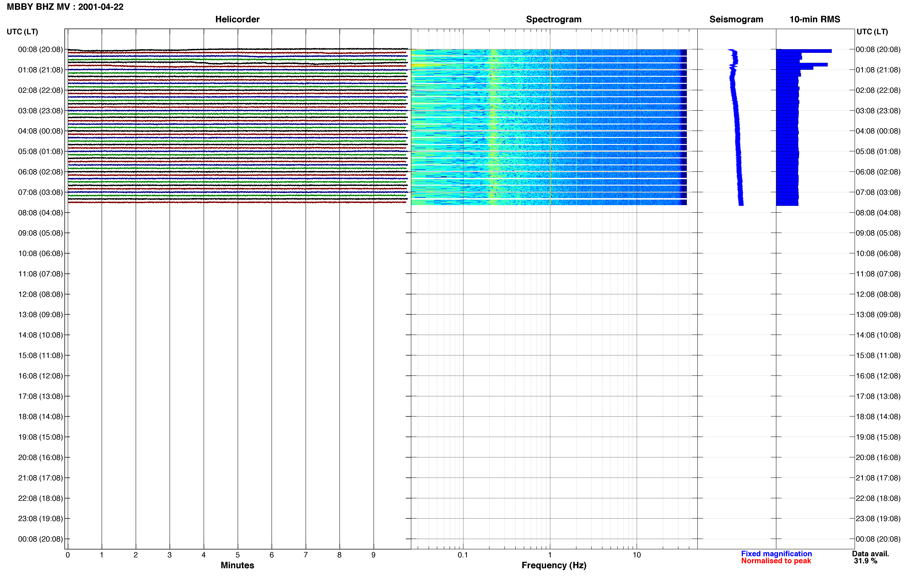Click right time label '01:08 (21:08)'
924x578 pixels.
878,70
